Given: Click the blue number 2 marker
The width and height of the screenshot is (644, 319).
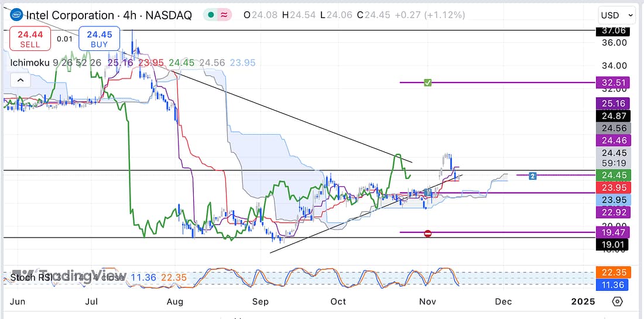Looking at the screenshot, I should pyautogui.click(x=533, y=176).
